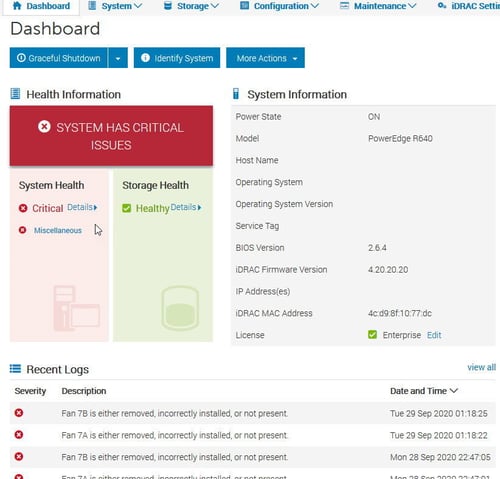Click the green Enterprise license checkmark
Image resolution: width=500 pixels, height=479 pixels.
click(x=372, y=334)
